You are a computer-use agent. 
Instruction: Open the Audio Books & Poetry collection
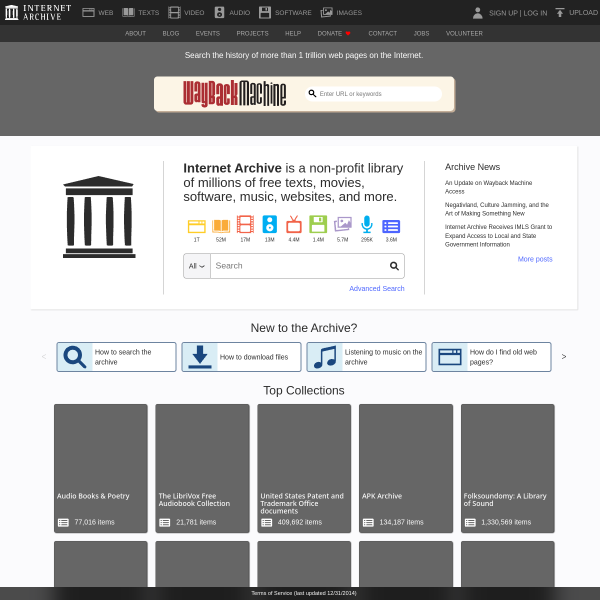(101, 468)
